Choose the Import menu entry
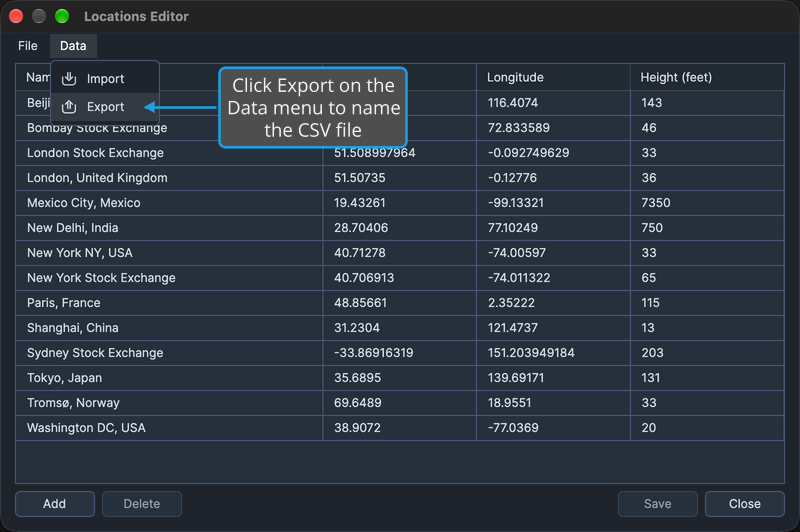Image resolution: width=800 pixels, height=532 pixels. [x=105, y=79]
